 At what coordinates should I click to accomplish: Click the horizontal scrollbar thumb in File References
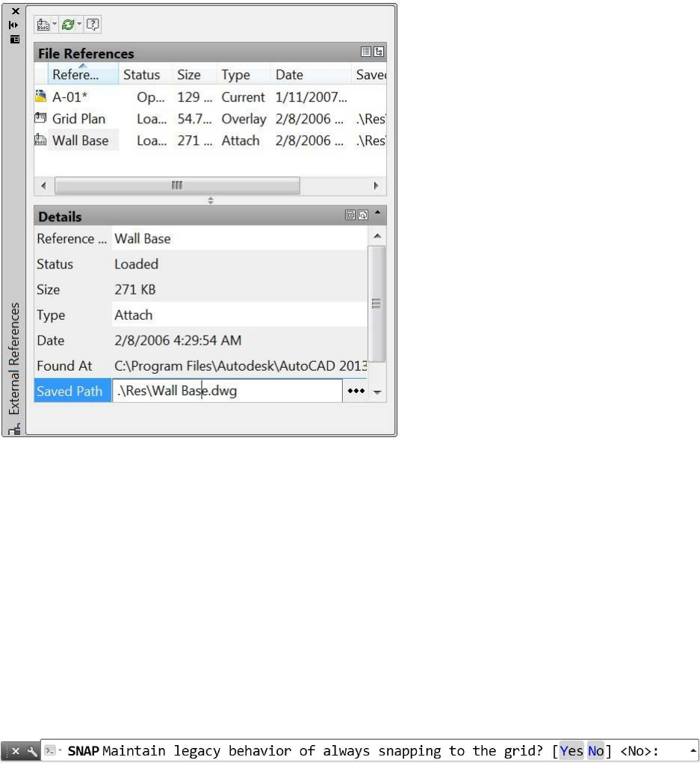click(177, 185)
